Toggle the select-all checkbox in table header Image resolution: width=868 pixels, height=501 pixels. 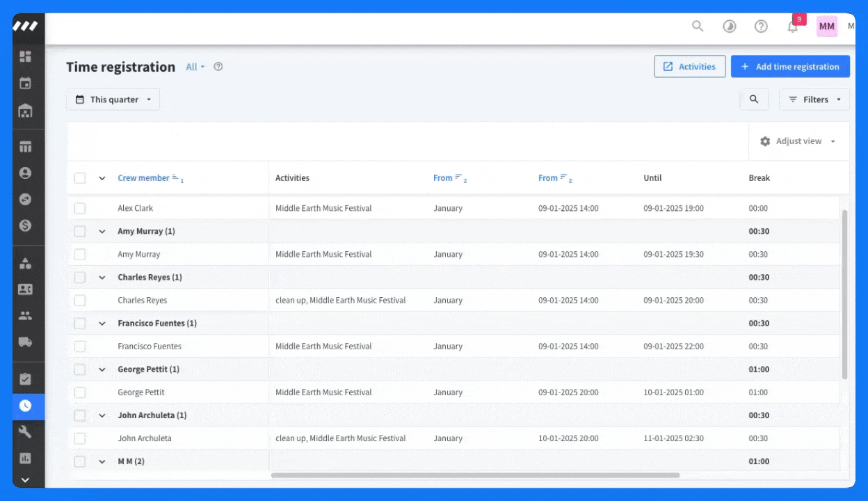click(x=80, y=178)
